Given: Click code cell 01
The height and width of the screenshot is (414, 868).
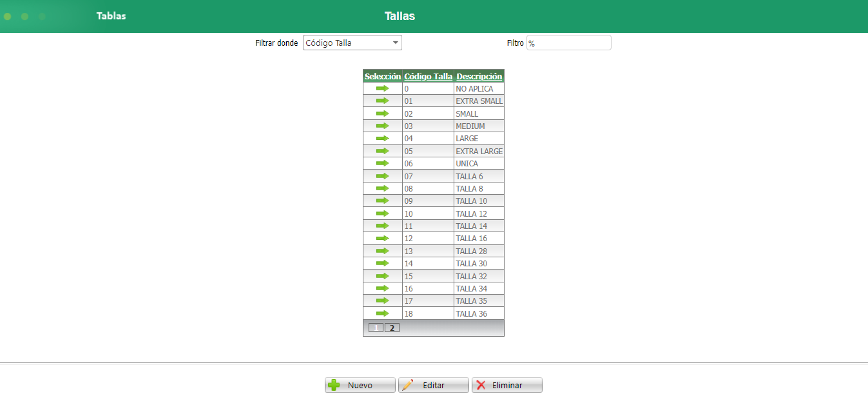Looking at the screenshot, I should pos(428,101).
